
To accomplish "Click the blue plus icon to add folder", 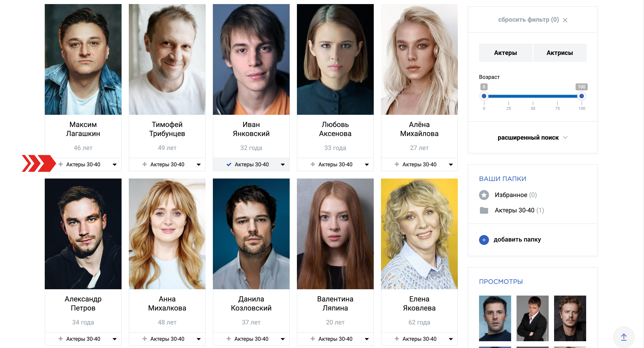I will pyautogui.click(x=484, y=240).
